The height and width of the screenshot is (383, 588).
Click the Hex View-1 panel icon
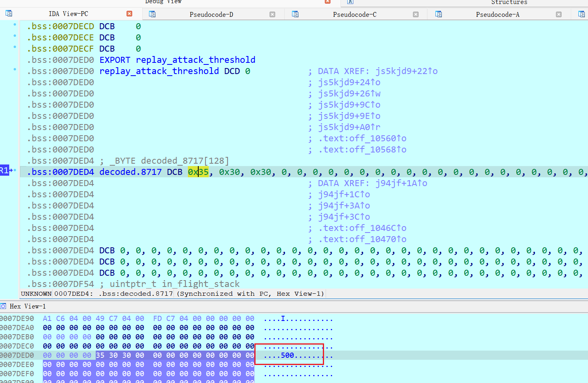(x=3, y=306)
